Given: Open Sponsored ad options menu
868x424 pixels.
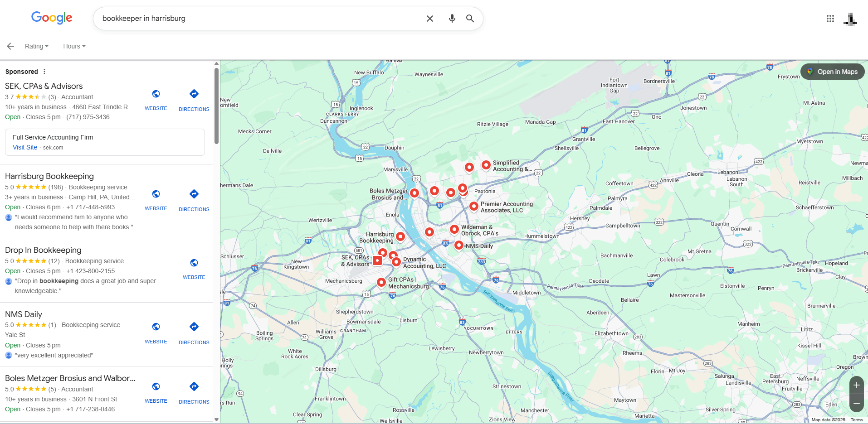Looking at the screenshot, I should [44, 72].
